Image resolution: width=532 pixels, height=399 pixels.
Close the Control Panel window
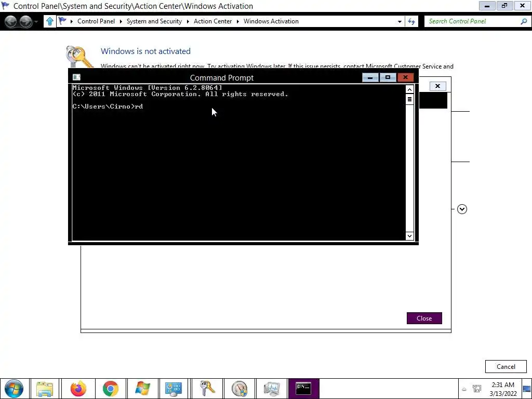click(523, 6)
